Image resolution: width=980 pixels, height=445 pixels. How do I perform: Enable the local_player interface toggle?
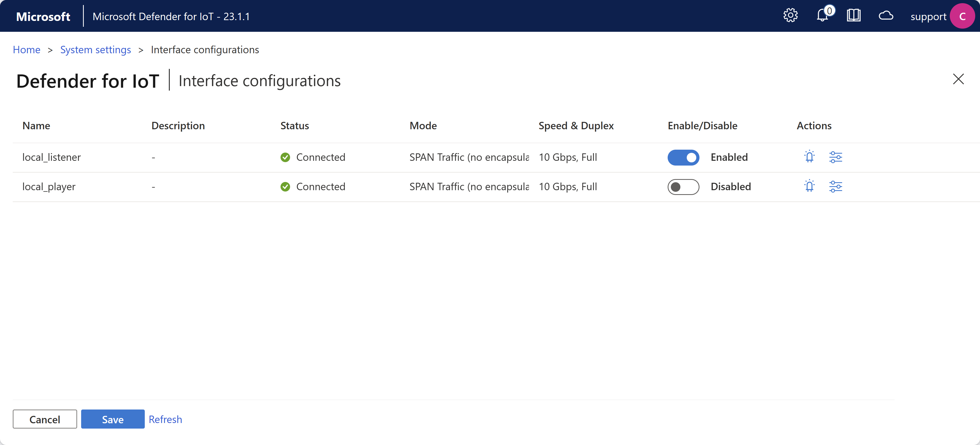pyautogui.click(x=683, y=186)
